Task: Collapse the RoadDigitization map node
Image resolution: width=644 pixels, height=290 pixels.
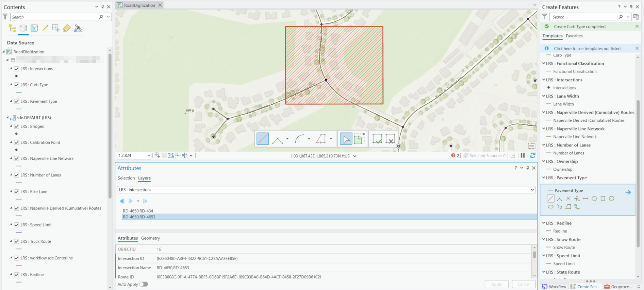Action: [4, 52]
